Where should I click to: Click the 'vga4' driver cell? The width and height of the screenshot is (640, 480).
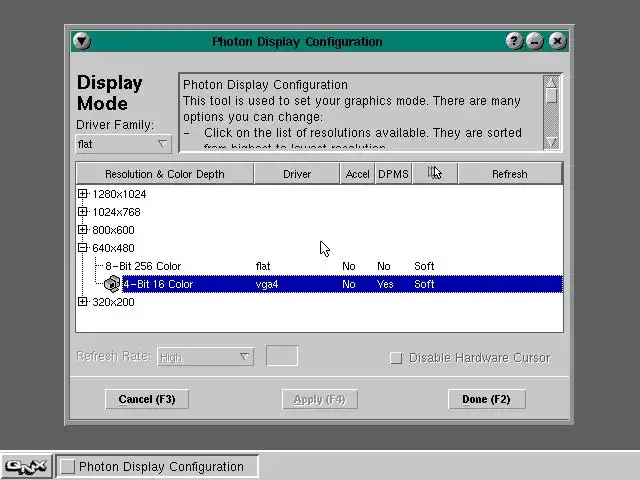pyautogui.click(x=267, y=284)
